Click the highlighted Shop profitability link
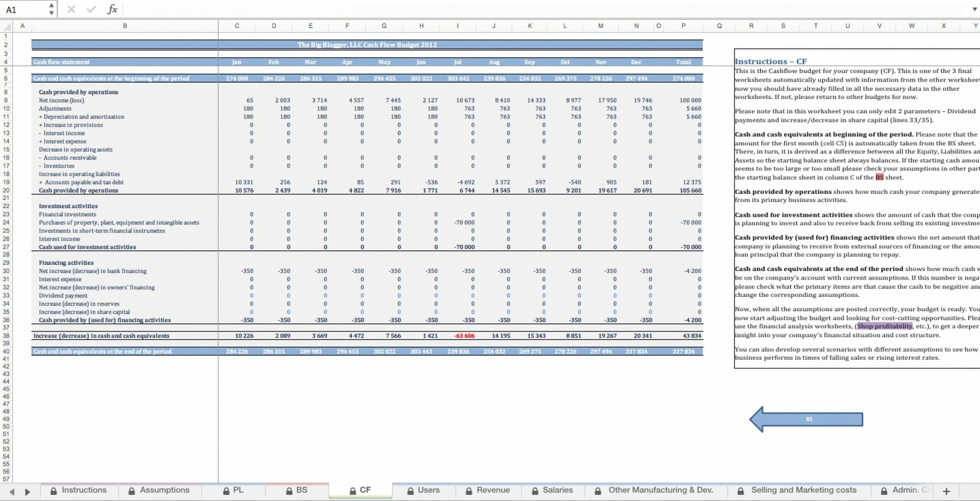980x501 pixels. 885,326
